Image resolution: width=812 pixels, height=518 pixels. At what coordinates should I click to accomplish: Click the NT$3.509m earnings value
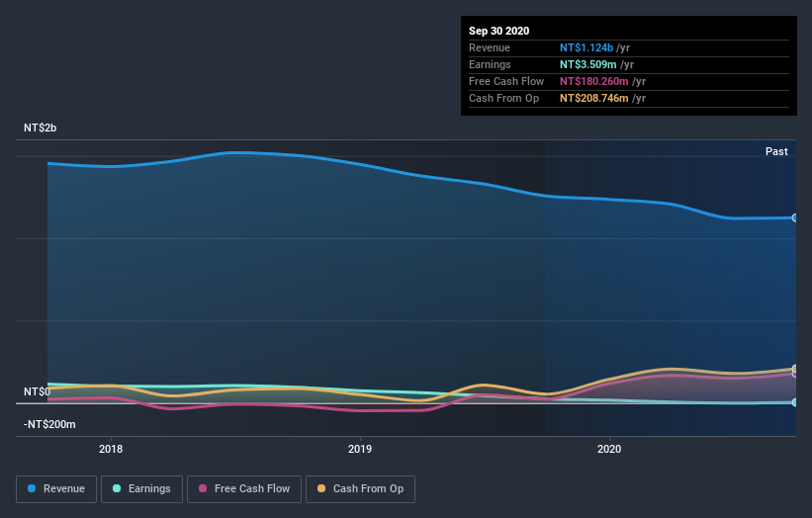click(x=587, y=64)
